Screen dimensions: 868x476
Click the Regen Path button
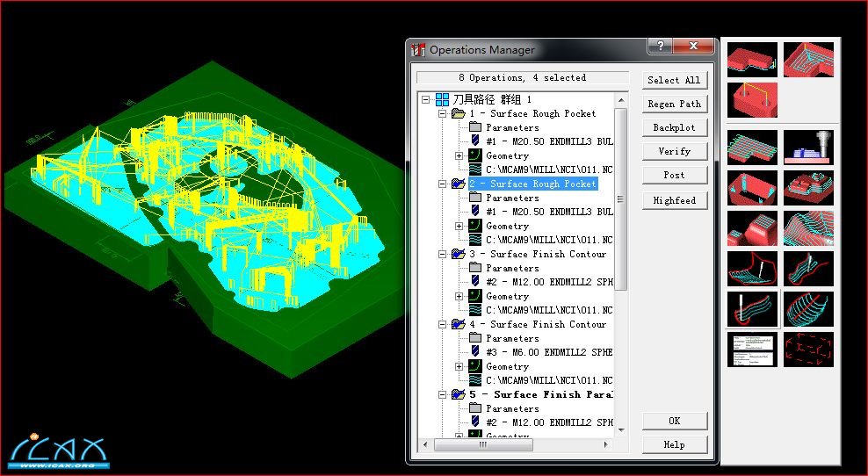674,104
